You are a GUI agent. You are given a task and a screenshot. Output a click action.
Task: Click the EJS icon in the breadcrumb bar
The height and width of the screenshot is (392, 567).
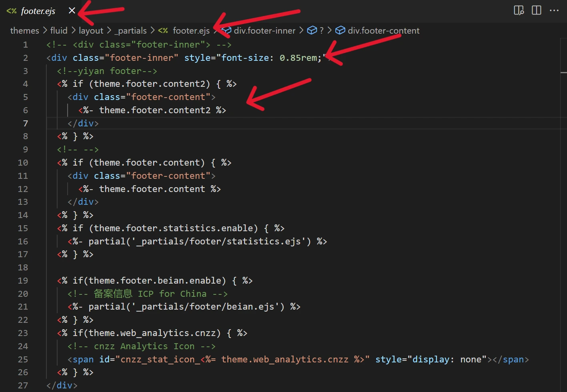tap(163, 31)
